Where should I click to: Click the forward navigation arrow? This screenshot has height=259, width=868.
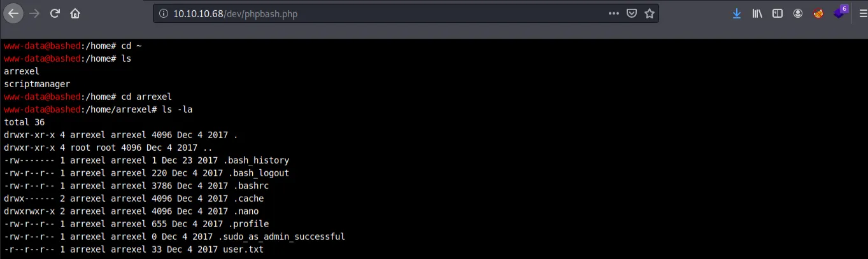(x=34, y=13)
